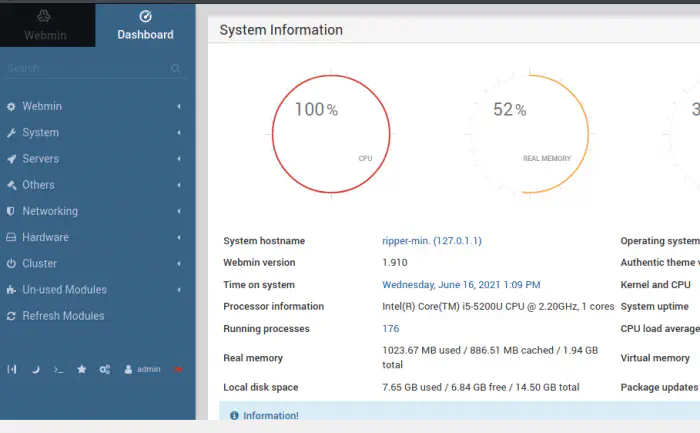Click the ripper-min hostname link

point(432,241)
